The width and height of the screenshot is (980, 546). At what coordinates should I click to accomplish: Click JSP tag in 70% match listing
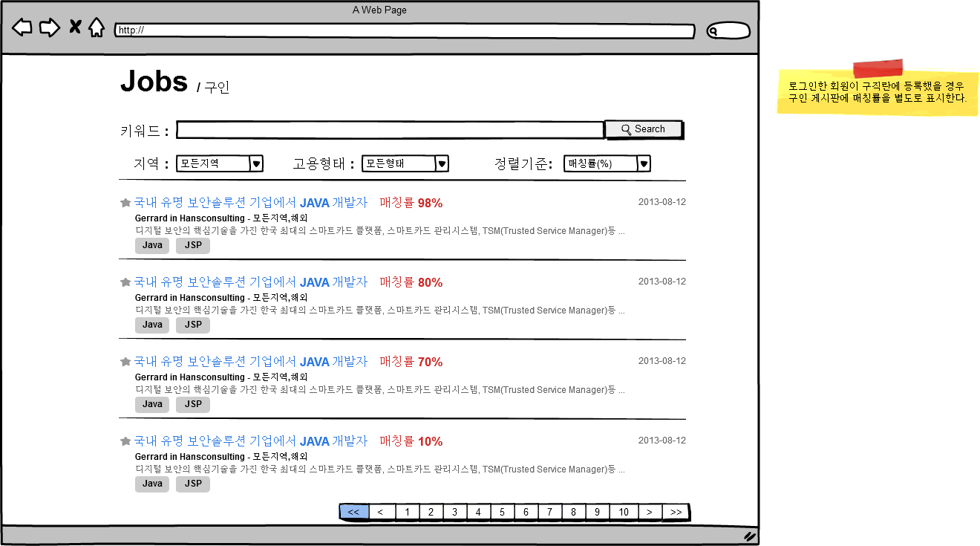point(193,405)
